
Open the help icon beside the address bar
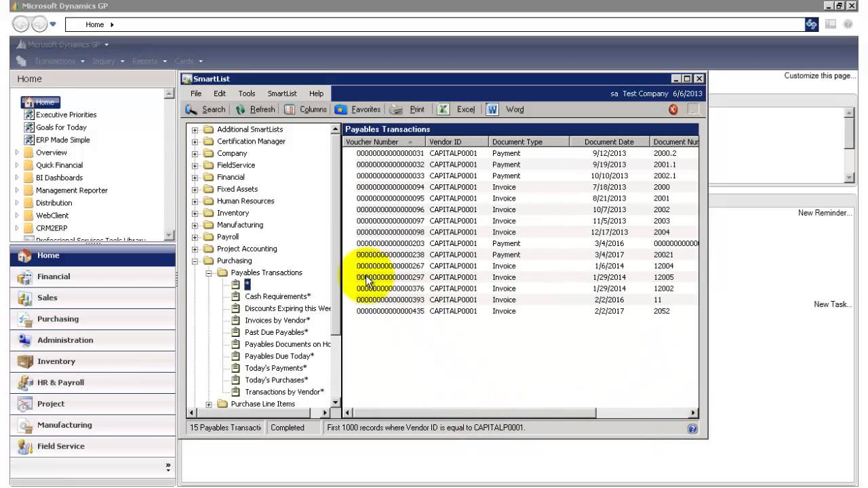coord(848,24)
